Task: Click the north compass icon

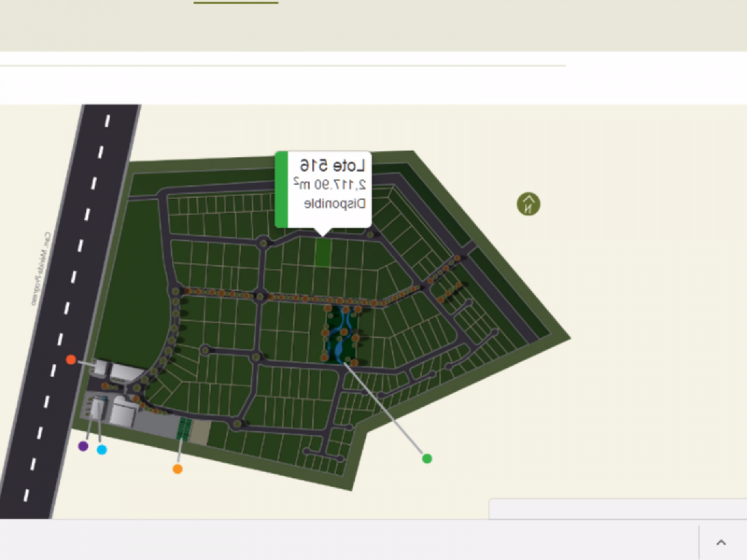Action: click(x=529, y=204)
